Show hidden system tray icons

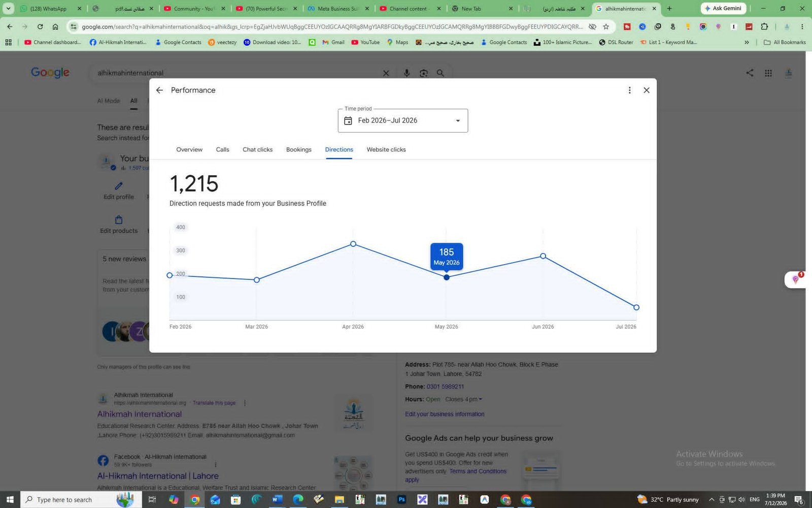click(x=712, y=500)
